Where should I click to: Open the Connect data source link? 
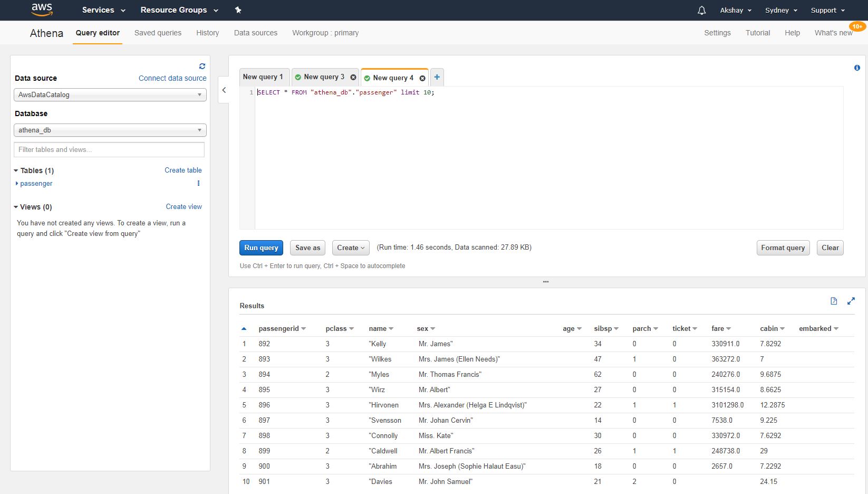[172, 78]
